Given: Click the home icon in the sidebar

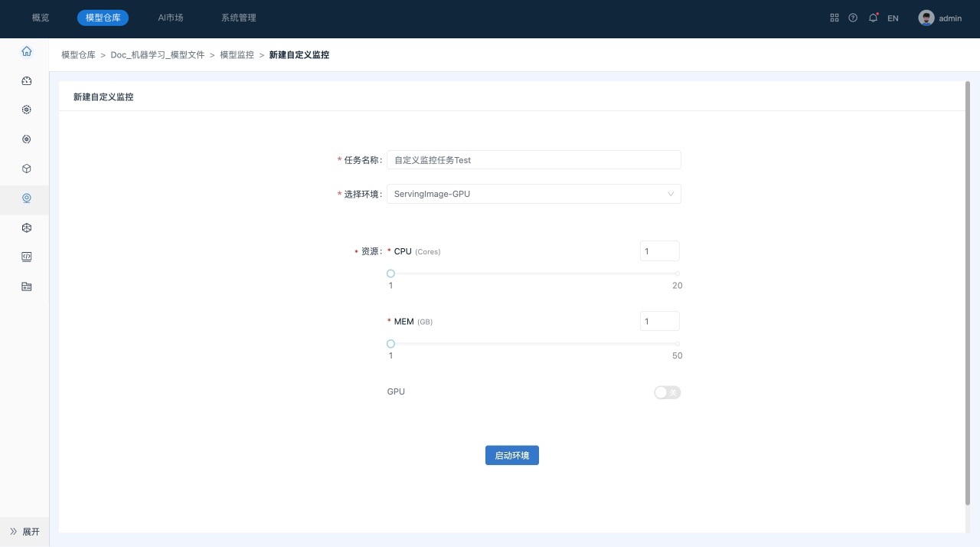Looking at the screenshot, I should pyautogui.click(x=27, y=51).
